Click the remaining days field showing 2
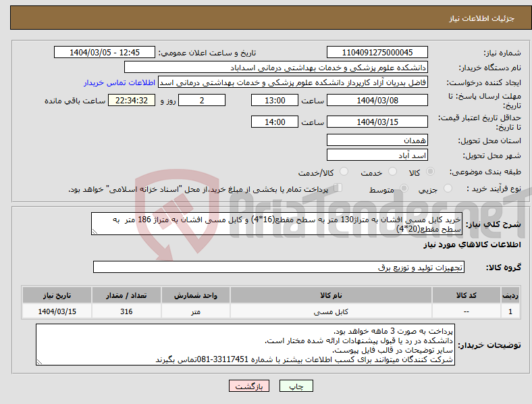The height and width of the screenshot is (404, 532). [202, 101]
